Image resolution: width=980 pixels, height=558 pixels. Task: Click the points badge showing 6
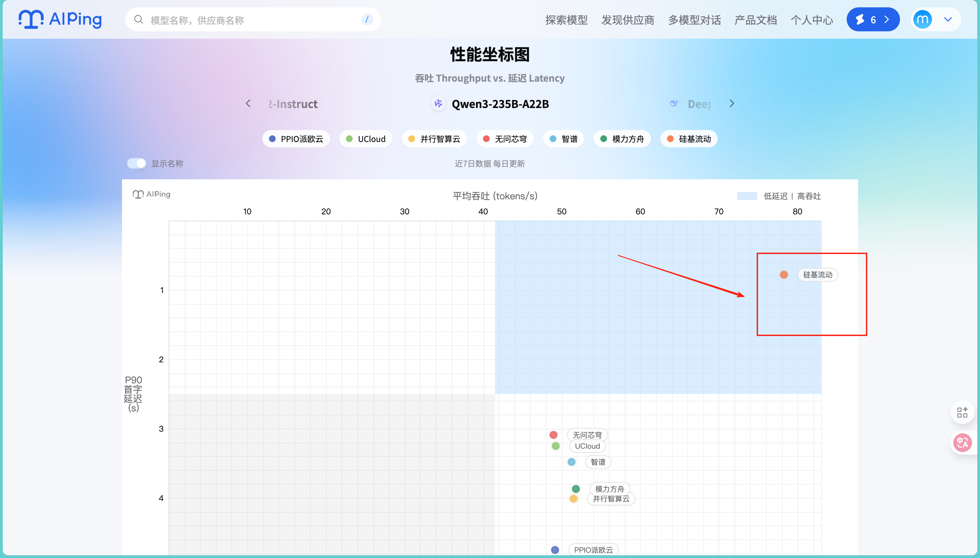[x=872, y=20]
